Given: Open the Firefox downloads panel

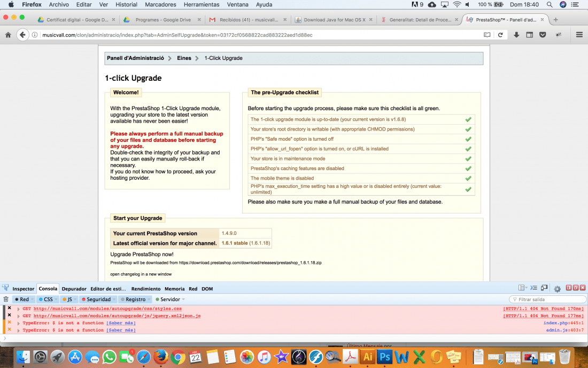Looking at the screenshot, I should click(516, 35).
